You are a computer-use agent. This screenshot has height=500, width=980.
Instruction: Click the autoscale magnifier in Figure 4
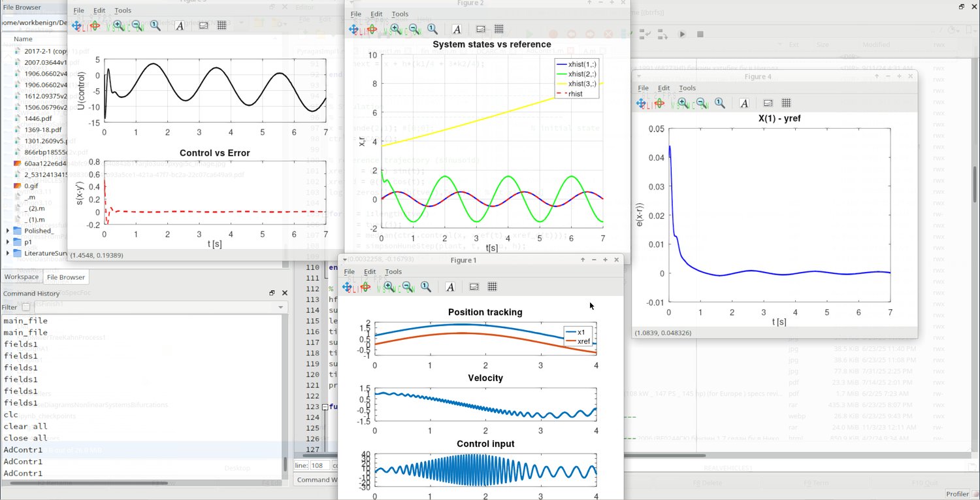pyautogui.click(x=720, y=103)
